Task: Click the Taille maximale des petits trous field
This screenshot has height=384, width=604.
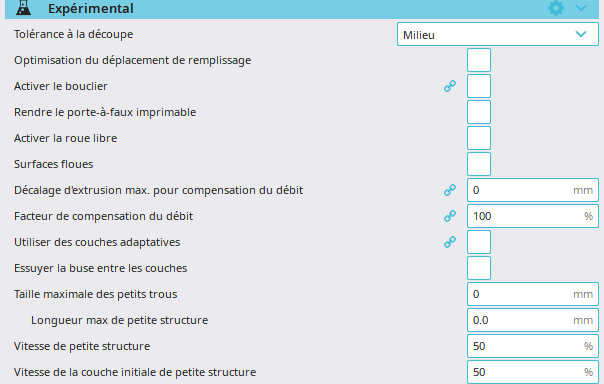Action: point(533,294)
